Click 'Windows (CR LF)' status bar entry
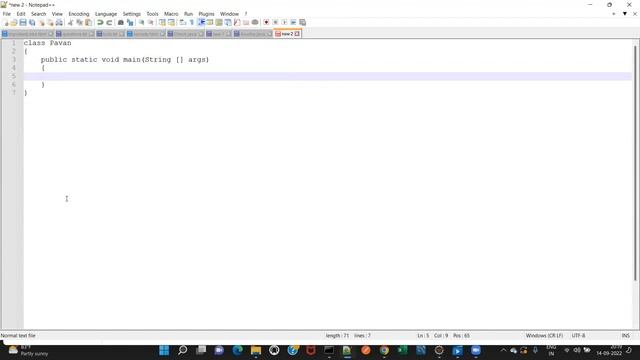 coord(544,336)
